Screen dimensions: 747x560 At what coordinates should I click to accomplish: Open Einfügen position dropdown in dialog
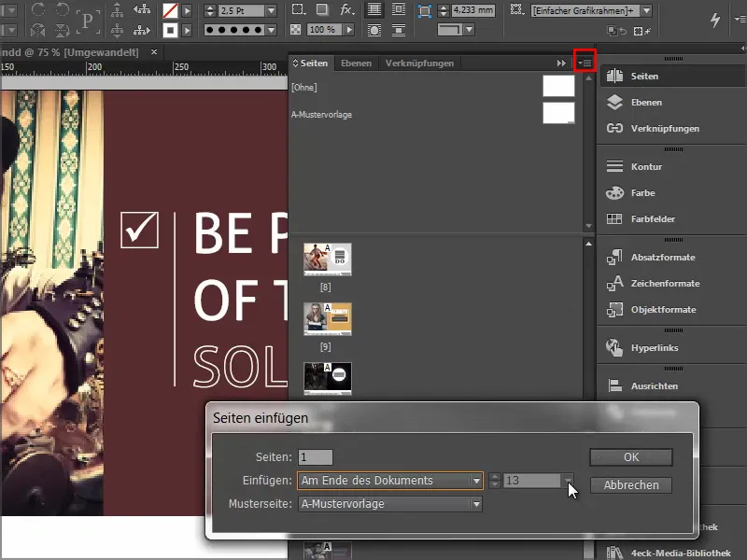click(476, 481)
